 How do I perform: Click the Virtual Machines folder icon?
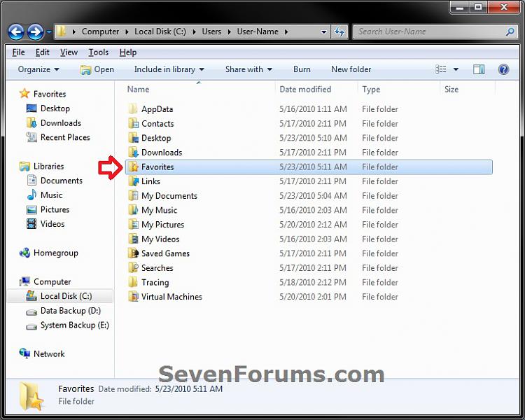click(x=133, y=296)
